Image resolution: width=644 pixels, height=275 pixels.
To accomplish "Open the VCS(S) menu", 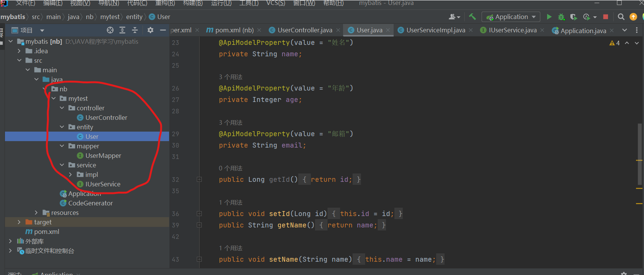I will pyautogui.click(x=275, y=3).
